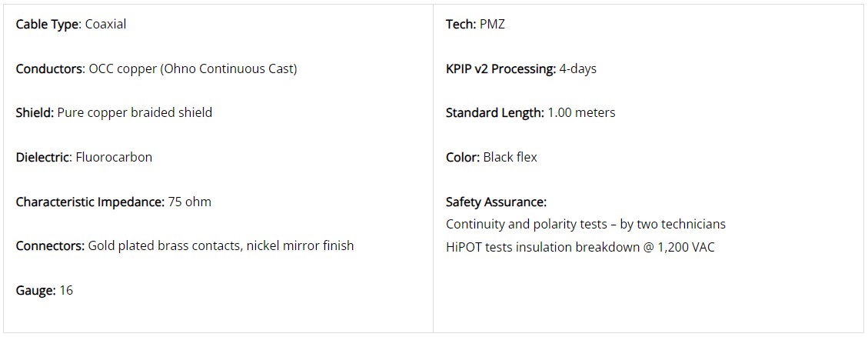The width and height of the screenshot is (868, 337).
Task: Click the "Conductors" label
Action: click(x=49, y=68)
